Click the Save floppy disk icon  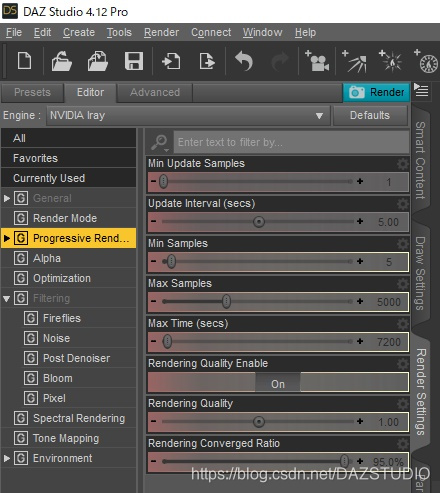coord(134,61)
